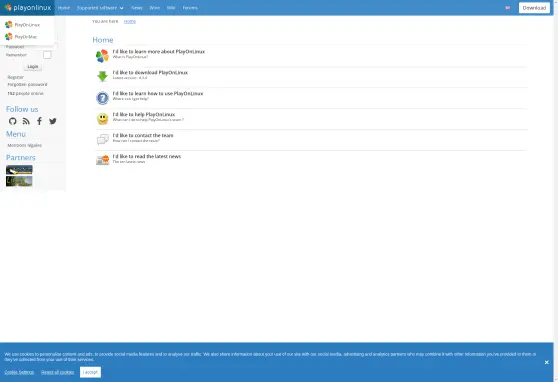The width and height of the screenshot is (558, 382).
Task: Open the Facebook follow icon
Action: (39, 121)
